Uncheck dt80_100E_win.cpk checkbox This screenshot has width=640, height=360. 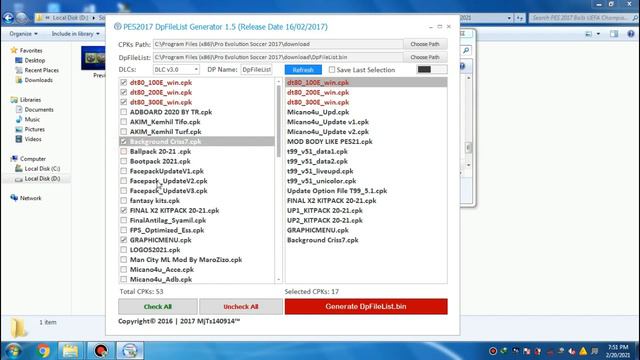coord(124,82)
